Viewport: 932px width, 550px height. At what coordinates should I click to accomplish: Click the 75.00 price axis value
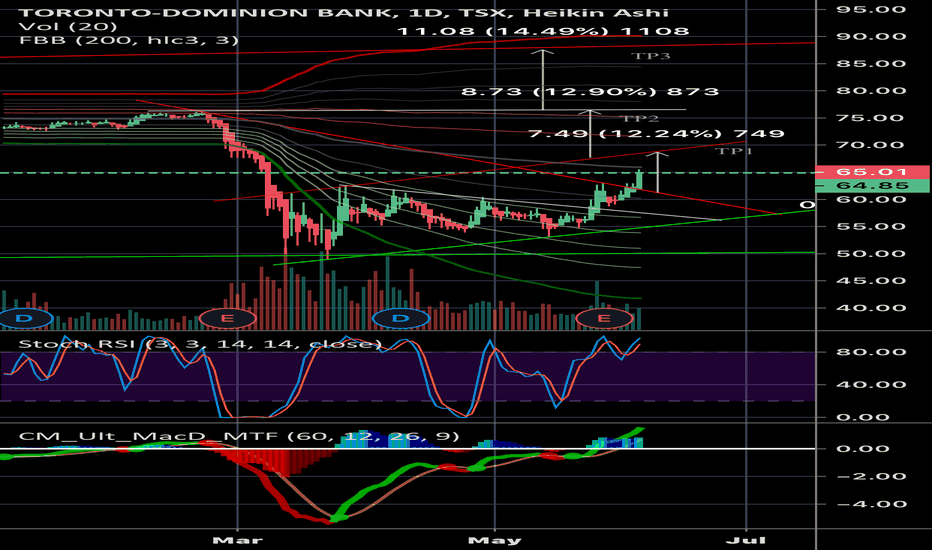click(x=871, y=118)
